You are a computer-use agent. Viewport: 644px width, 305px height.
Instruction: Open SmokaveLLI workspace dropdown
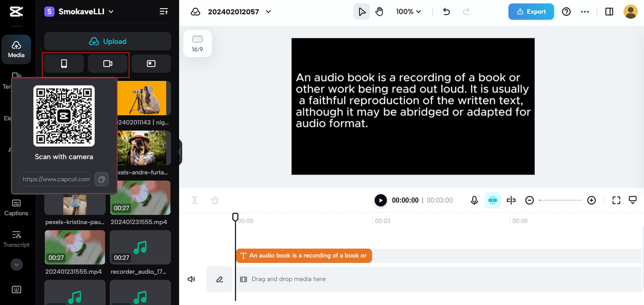click(79, 11)
